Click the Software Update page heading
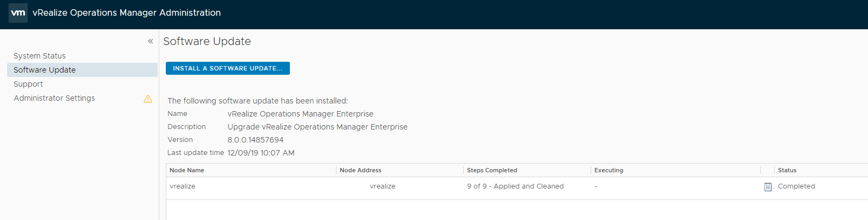 coord(207,41)
